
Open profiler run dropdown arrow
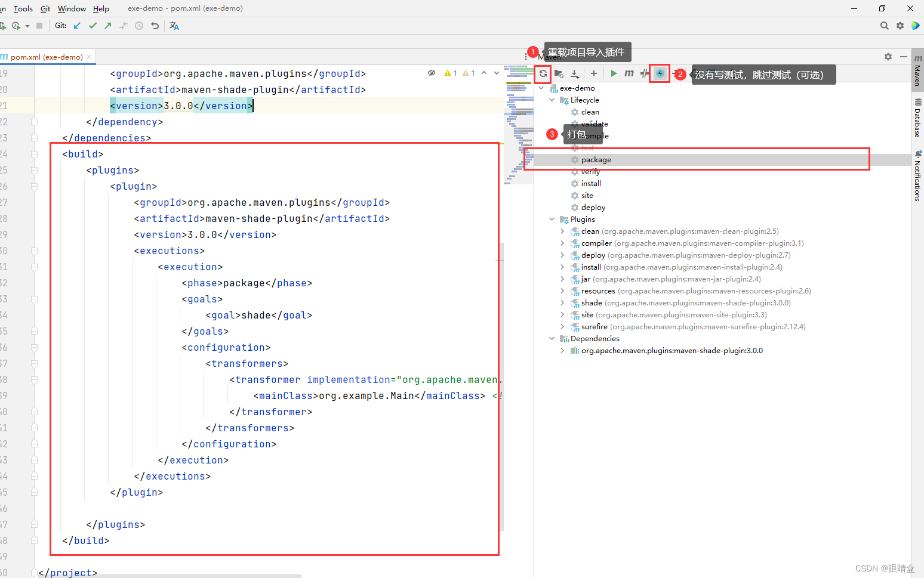pyautogui.click(x=27, y=26)
